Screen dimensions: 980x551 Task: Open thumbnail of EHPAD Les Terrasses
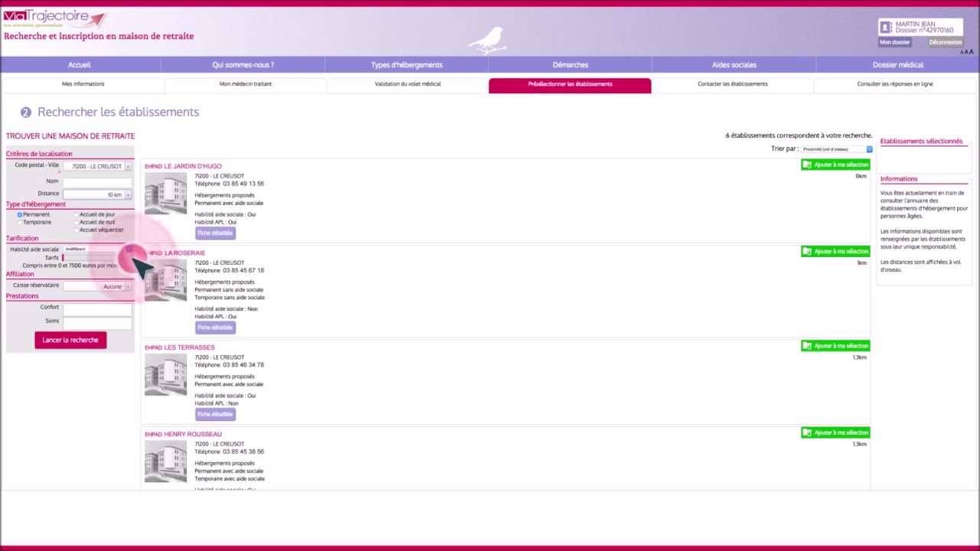[x=165, y=375]
